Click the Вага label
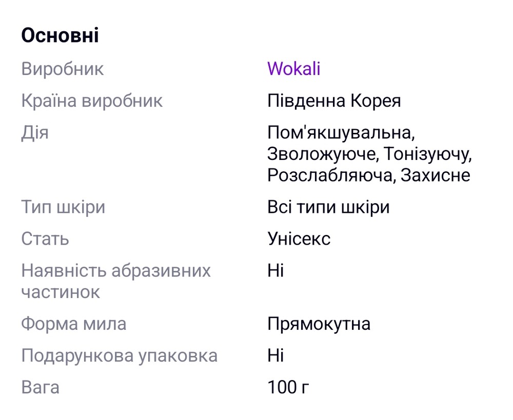Viewport: 513px width, 420px height. 40,387
